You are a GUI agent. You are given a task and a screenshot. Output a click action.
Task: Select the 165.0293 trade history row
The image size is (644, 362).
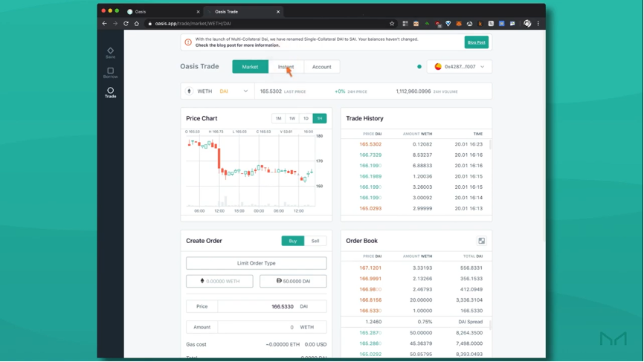415,208
